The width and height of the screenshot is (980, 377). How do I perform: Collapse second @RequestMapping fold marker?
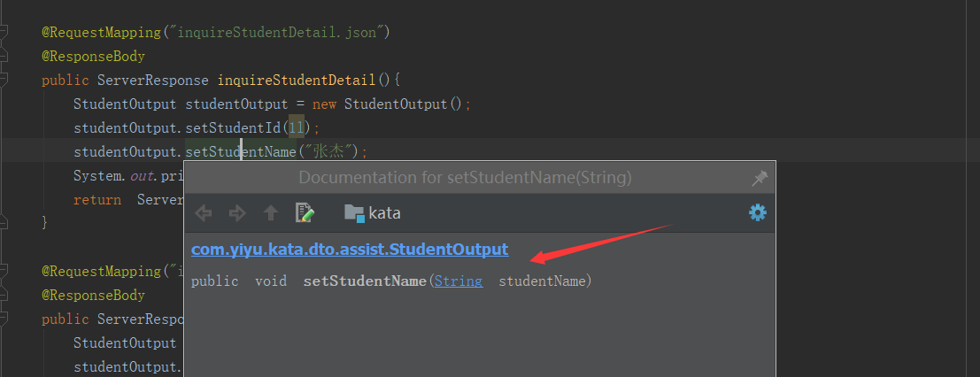point(4,271)
